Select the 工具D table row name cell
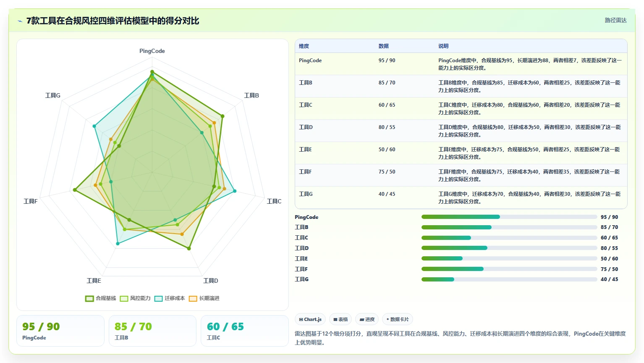This screenshot has height=363, width=644. tap(306, 127)
